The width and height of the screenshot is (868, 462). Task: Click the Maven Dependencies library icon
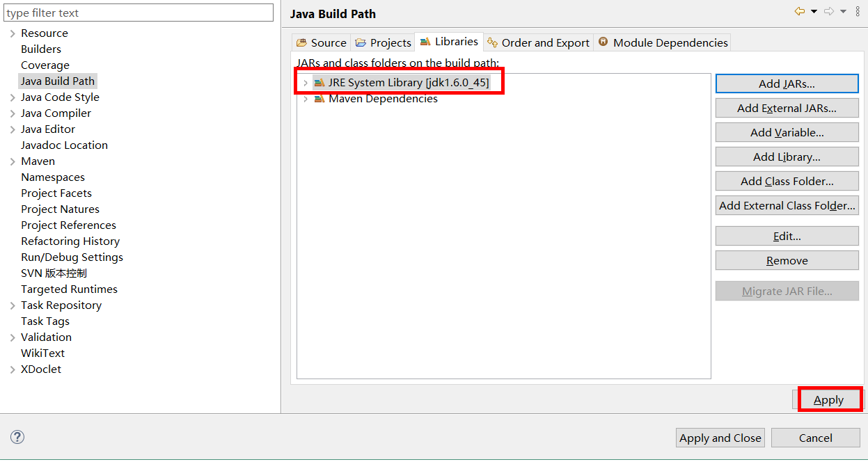coord(319,99)
